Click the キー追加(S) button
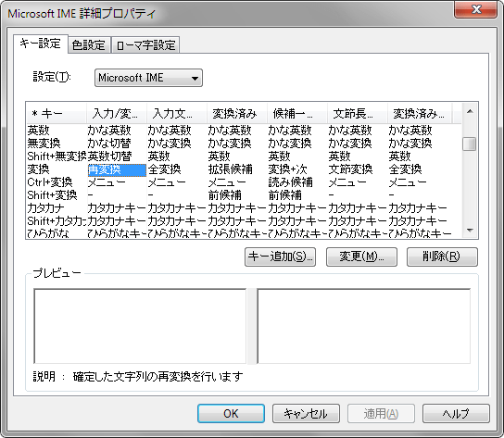 [x=280, y=257]
